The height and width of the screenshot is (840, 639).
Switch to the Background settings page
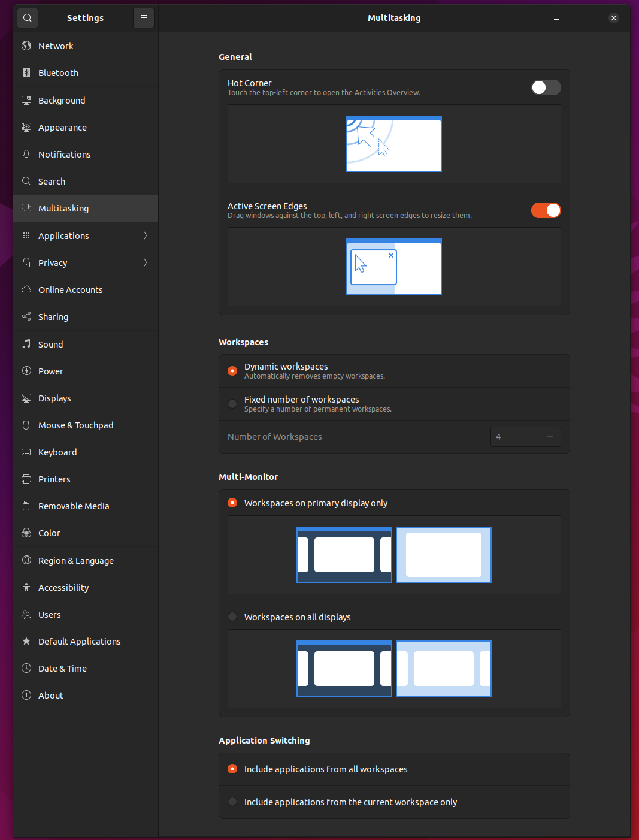tap(61, 100)
